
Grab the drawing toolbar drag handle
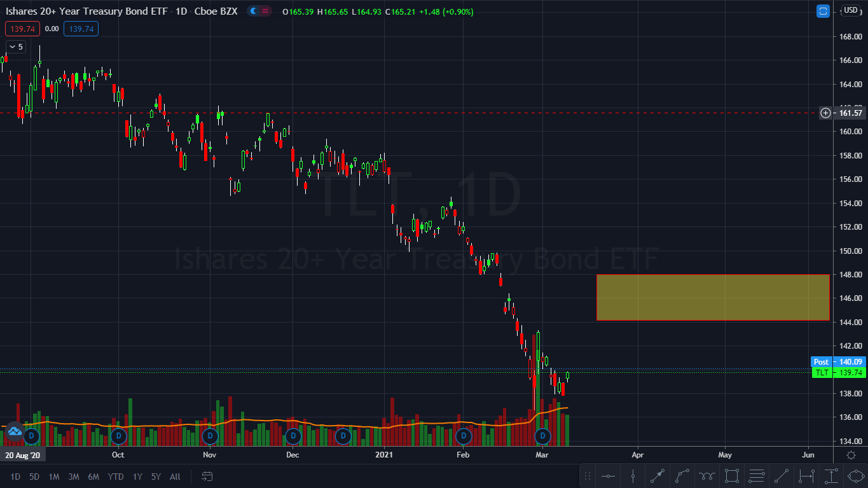[588, 476]
